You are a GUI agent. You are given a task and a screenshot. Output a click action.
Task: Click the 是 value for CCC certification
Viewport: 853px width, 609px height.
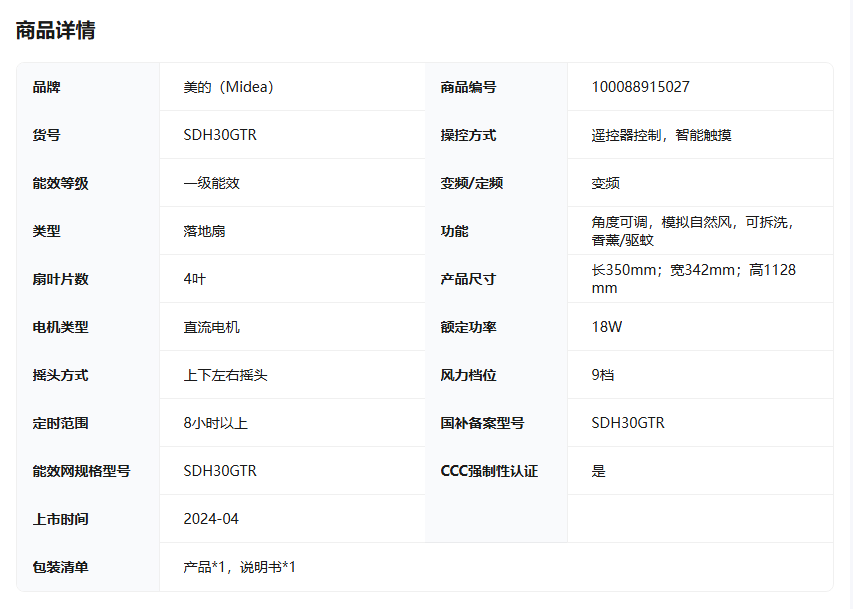(598, 471)
